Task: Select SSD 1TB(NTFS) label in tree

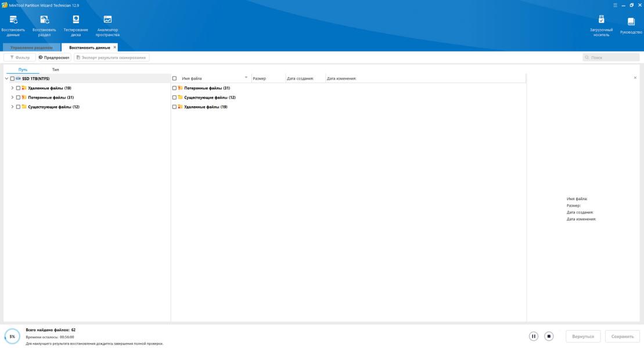Action: 36,78
